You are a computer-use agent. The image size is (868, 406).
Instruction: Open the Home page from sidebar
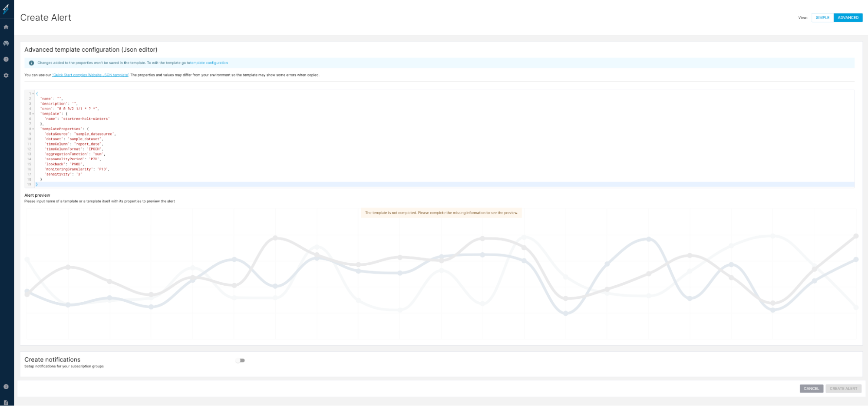(x=6, y=27)
